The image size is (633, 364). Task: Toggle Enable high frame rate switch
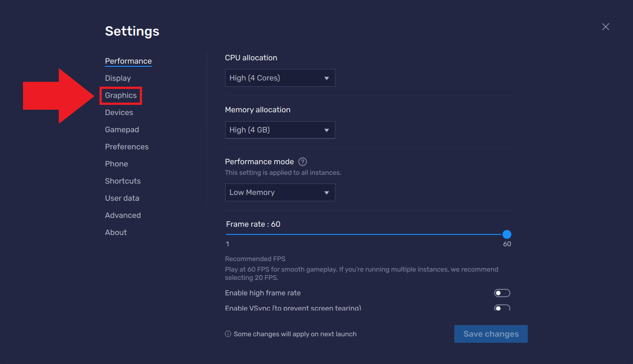point(502,293)
